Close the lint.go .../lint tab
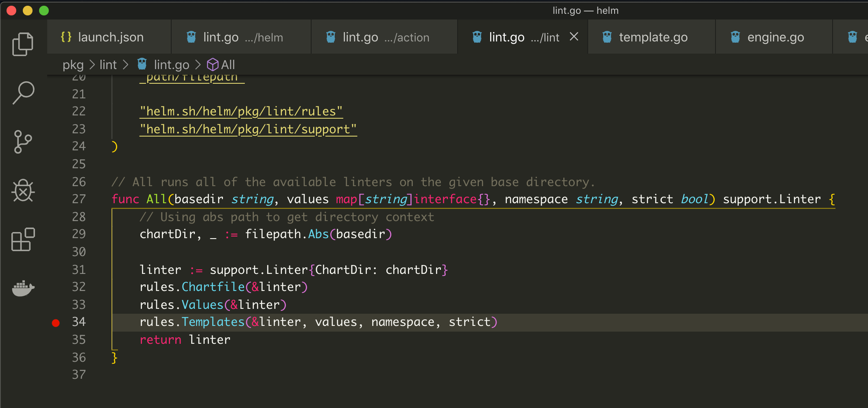 coord(574,37)
